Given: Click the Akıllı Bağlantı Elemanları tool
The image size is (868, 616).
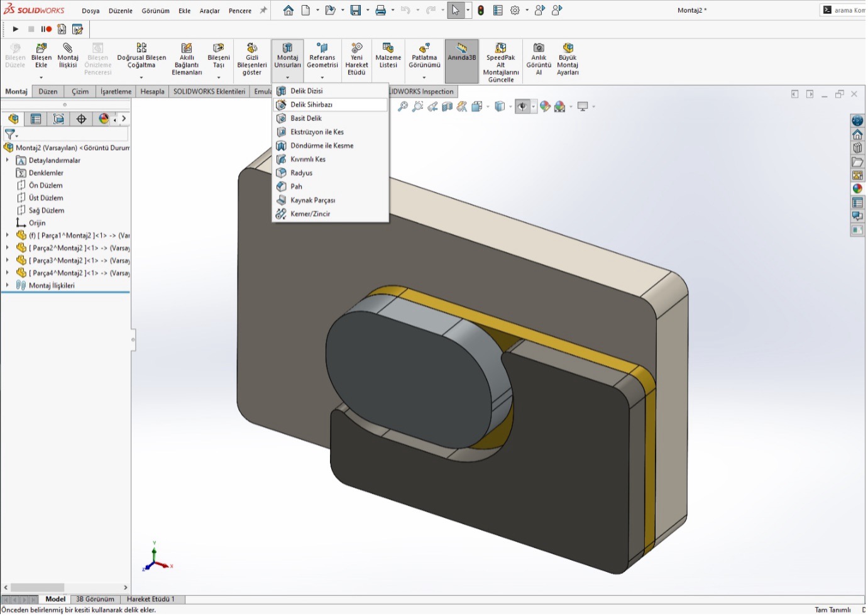Looking at the screenshot, I should (x=187, y=60).
